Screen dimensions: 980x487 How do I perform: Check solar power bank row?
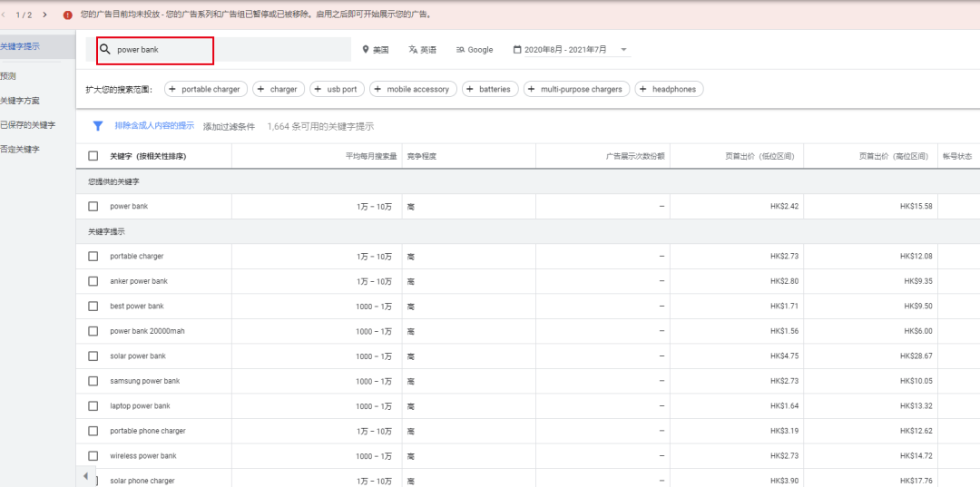pos(93,356)
